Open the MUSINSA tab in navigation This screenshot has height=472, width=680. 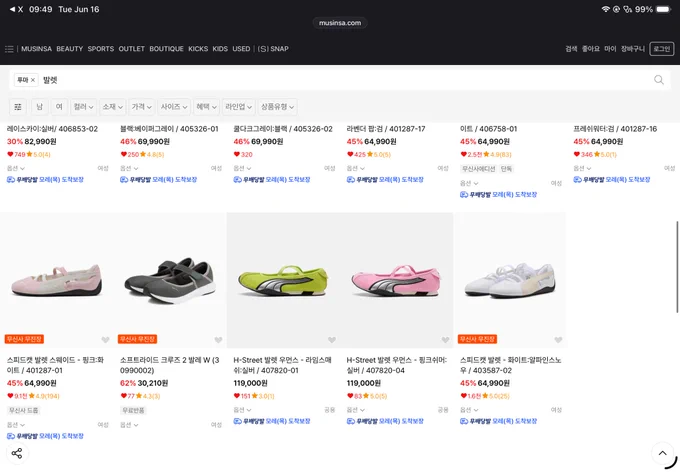click(36, 49)
